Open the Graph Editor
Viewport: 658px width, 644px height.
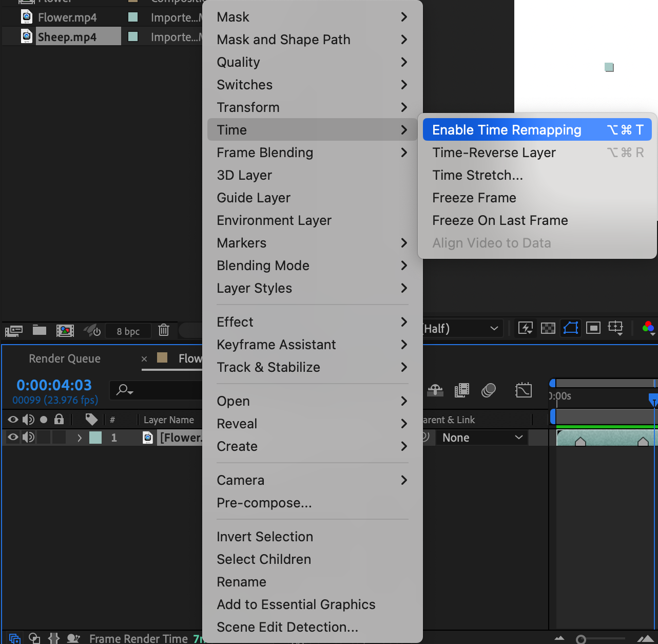click(x=524, y=390)
